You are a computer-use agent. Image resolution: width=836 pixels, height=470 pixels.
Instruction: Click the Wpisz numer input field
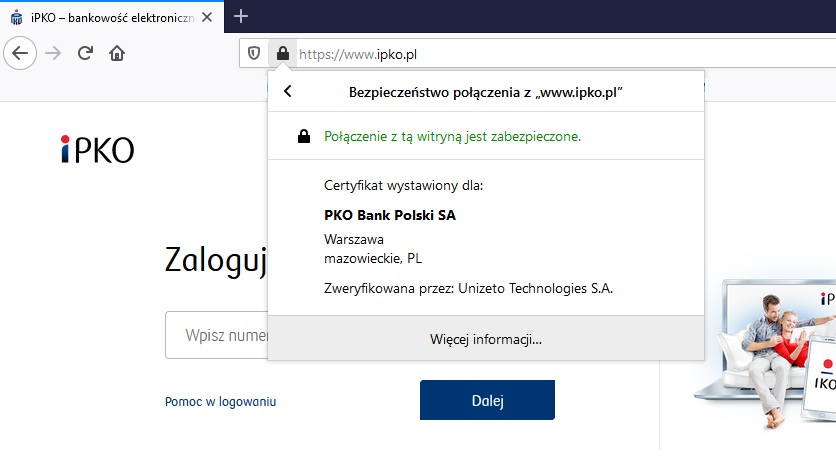[216, 335]
